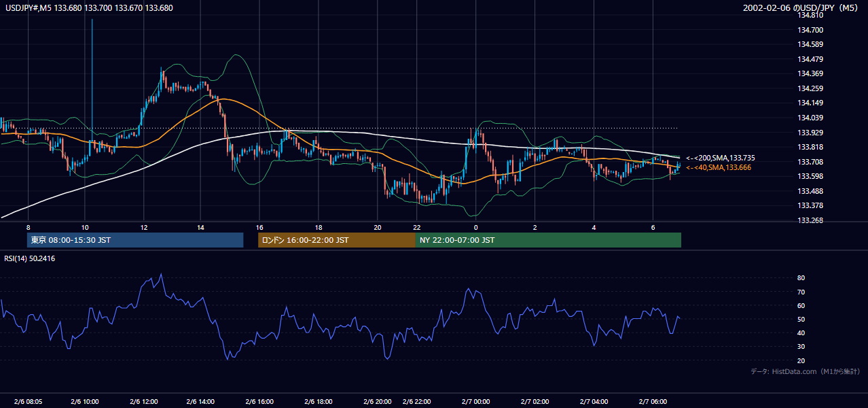Click hour tick 16 under the price chart

pos(259,227)
